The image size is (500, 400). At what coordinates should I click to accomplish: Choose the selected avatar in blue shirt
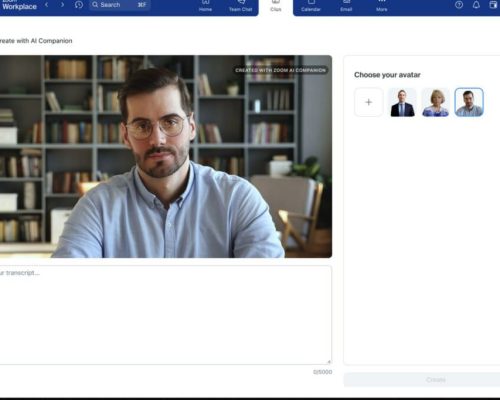coord(469,102)
